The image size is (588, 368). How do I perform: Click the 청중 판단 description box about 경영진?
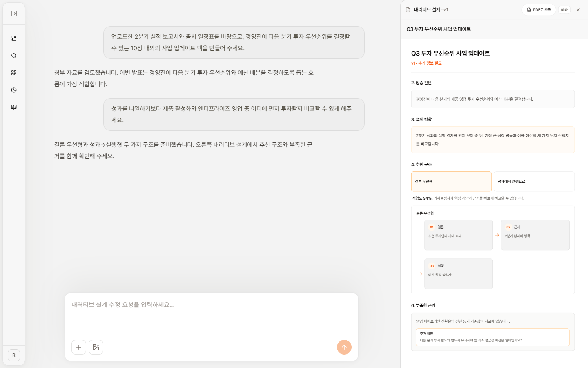click(493, 99)
